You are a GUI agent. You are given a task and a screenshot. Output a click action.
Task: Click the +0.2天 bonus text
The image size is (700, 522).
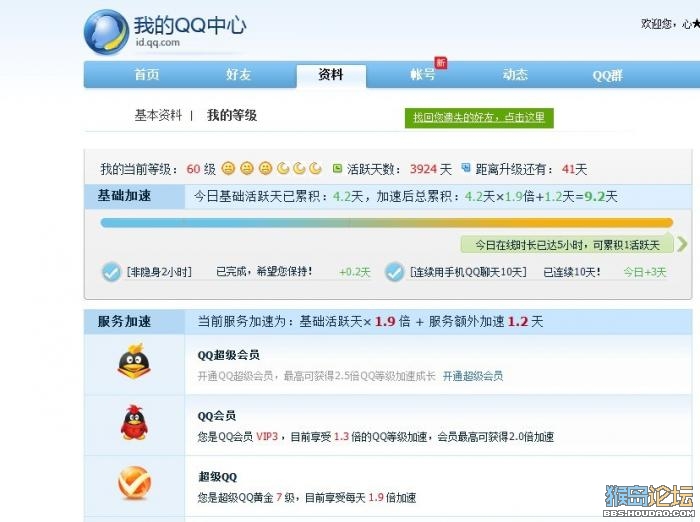355,272
